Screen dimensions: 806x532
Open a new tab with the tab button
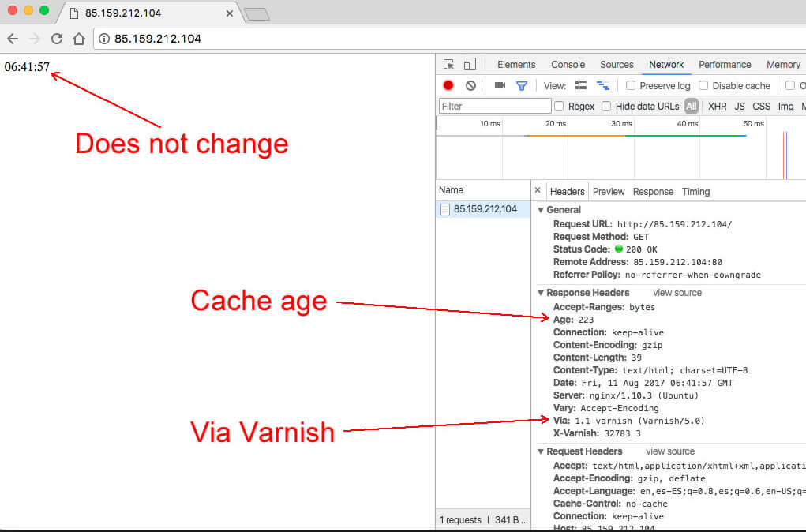(x=257, y=14)
